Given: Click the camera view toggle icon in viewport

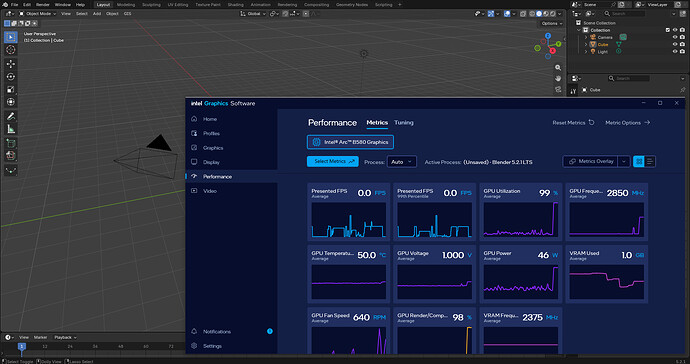Looking at the screenshot, I should (x=558, y=89).
